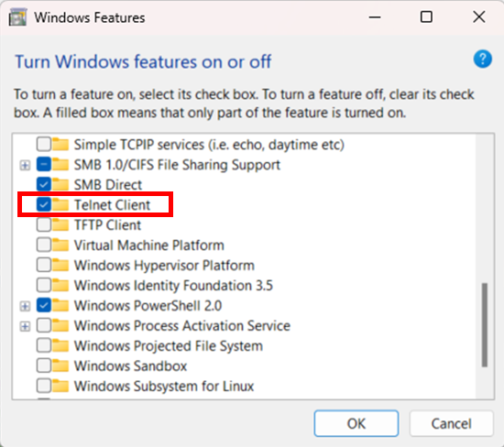Confirm changes with the OK button

tap(356, 423)
